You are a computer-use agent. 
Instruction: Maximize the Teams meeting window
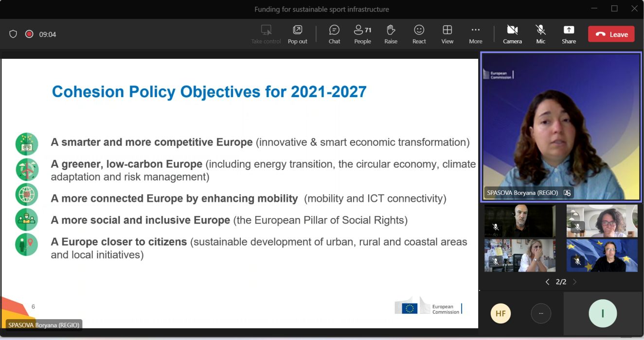(614, 8)
